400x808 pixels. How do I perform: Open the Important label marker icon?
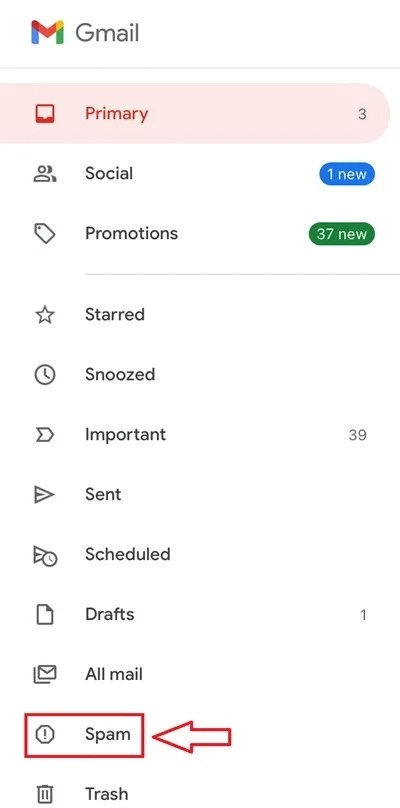[x=44, y=434]
